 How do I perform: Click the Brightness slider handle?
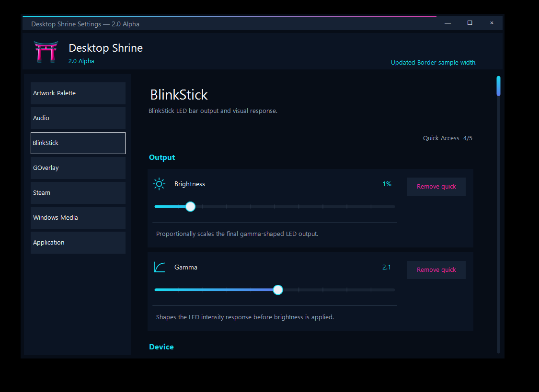click(190, 207)
